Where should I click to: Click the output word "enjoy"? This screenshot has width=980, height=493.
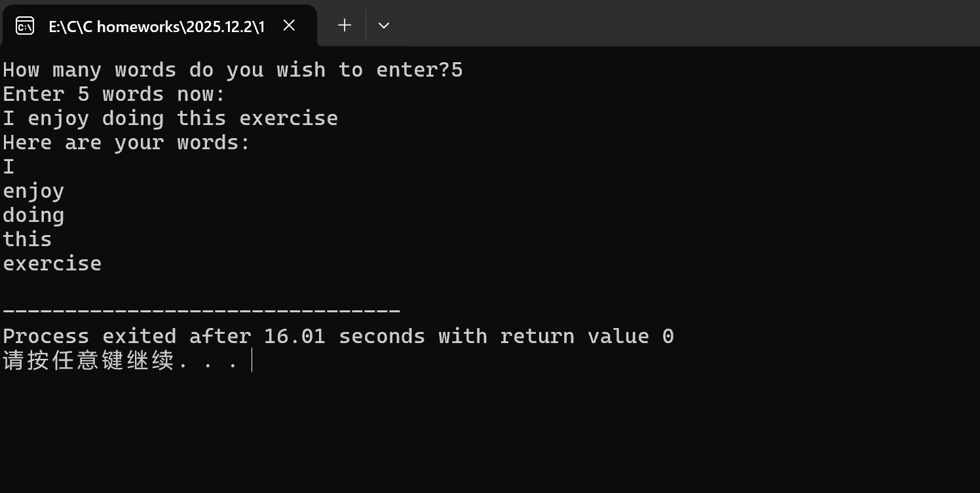33,191
